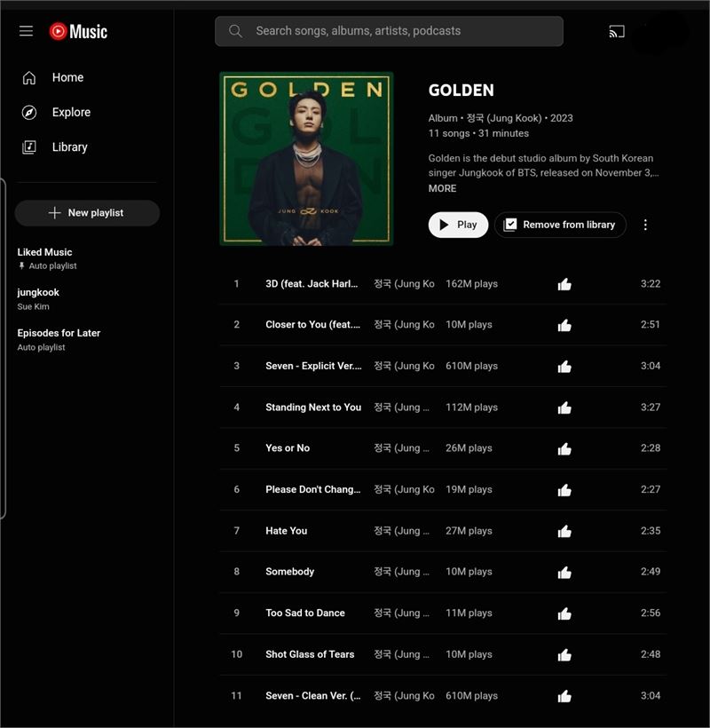710x728 pixels.
Task: Toggle like on 3D feat. Jack Harlow
Action: tap(564, 284)
